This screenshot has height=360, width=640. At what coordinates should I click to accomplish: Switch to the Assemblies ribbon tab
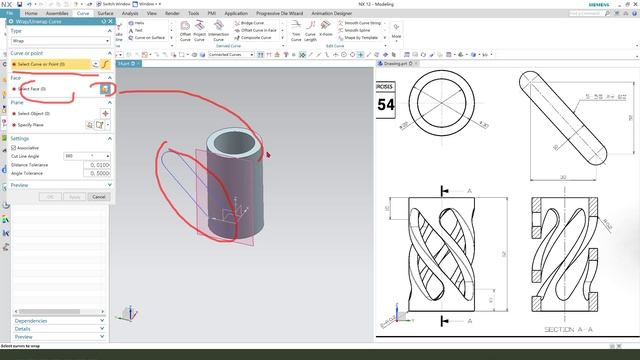tap(57, 13)
